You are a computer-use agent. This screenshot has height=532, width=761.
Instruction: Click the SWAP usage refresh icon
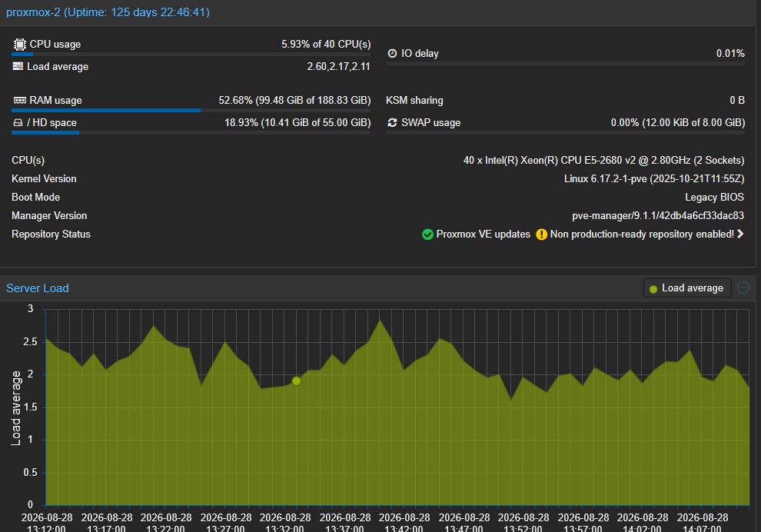(x=392, y=122)
